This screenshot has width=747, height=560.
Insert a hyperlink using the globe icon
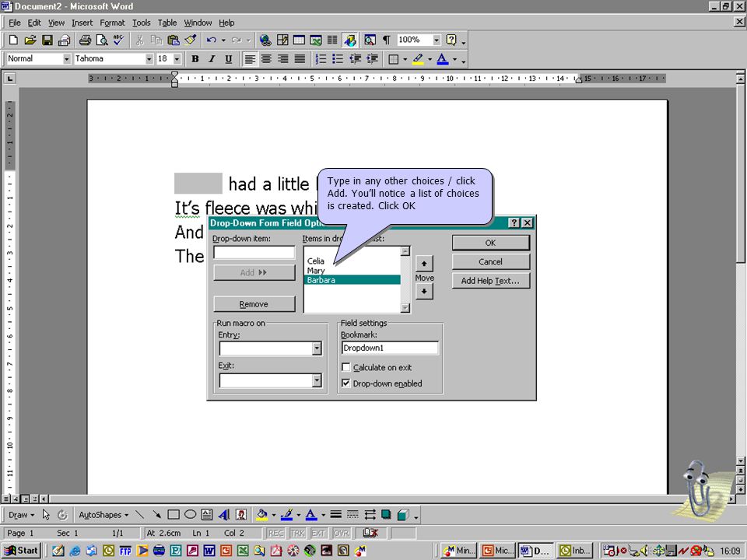tap(265, 40)
